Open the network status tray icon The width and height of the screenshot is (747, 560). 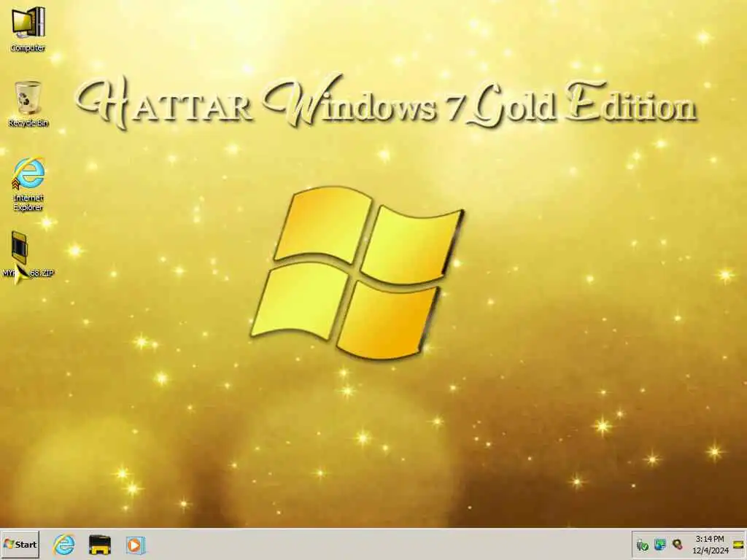tap(659, 544)
